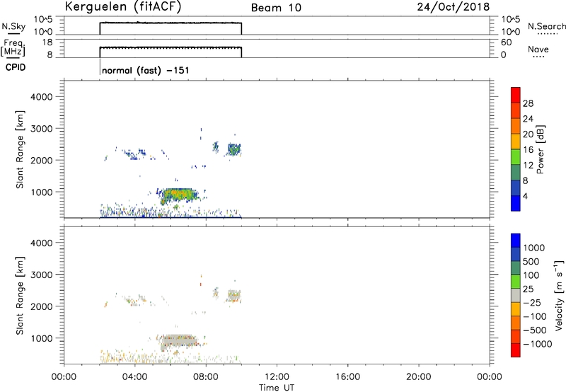Click the 2300 km echo near 09:30 in power panel
This screenshot has height=392, width=566.
234,149
